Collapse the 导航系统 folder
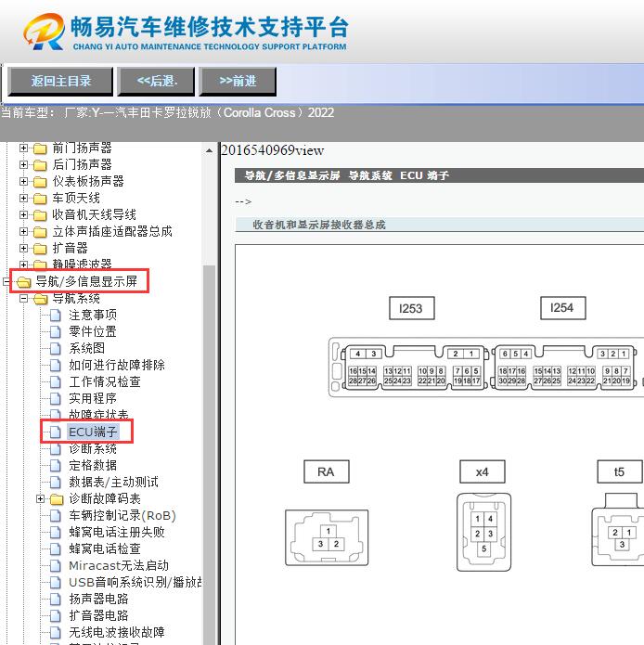 [x=23, y=298]
